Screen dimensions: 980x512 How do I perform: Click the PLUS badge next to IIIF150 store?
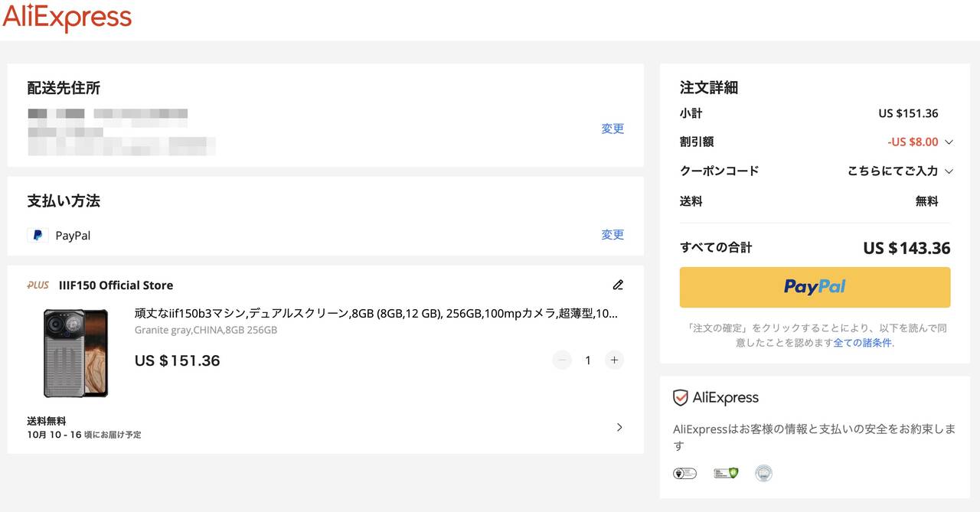(x=38, y=285)
